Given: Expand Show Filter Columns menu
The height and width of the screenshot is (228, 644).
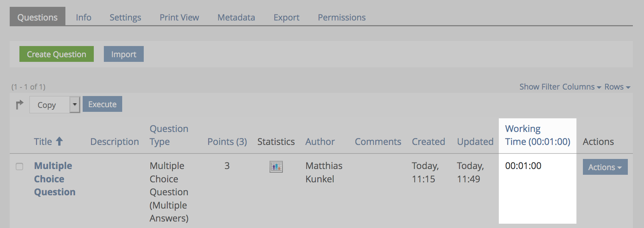Looking at the screenshot, I should (x=560, y=87).
